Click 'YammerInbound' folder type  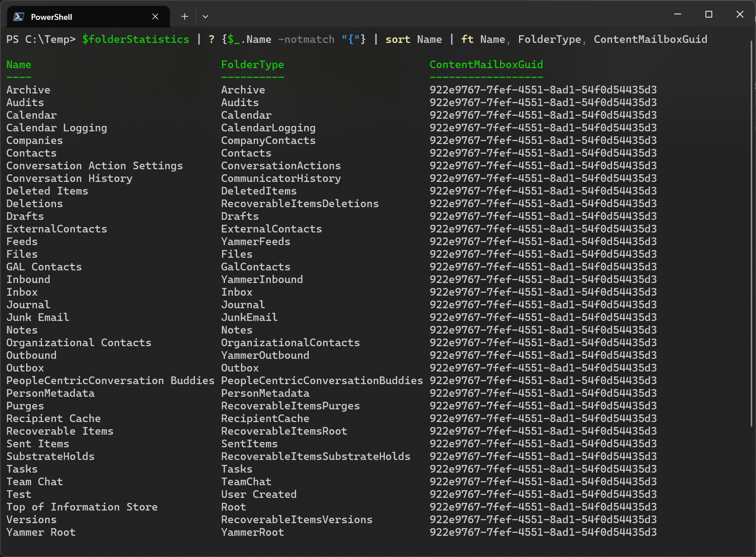(x=262, y=279)
